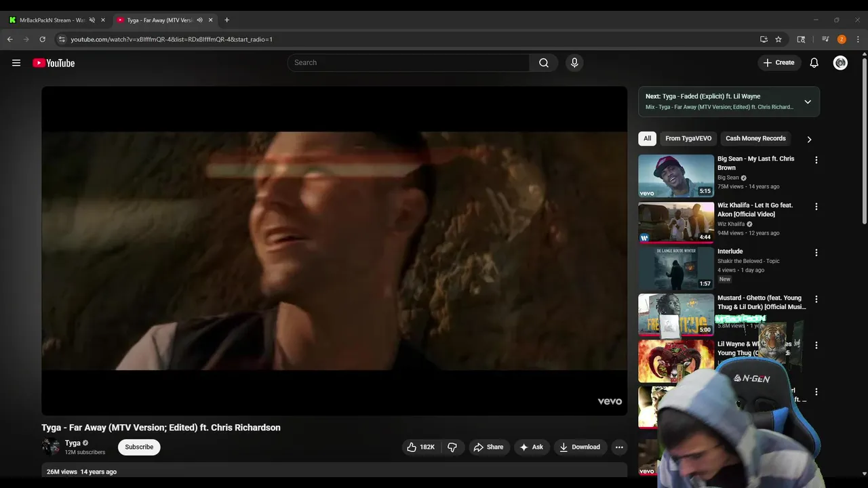Open the 'Interlude' video title
The height and width of the screenshot is (488, 868).
[730, 251]
